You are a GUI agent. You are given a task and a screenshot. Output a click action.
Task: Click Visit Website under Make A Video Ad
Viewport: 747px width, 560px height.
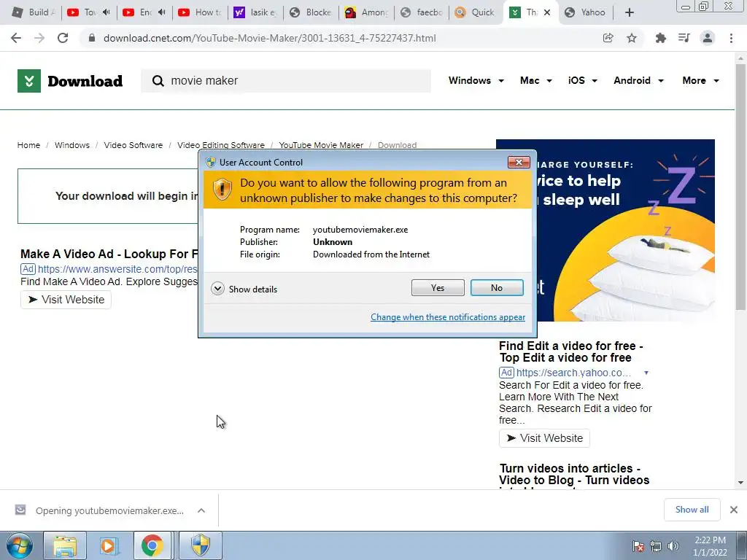(x=66, y=300)
